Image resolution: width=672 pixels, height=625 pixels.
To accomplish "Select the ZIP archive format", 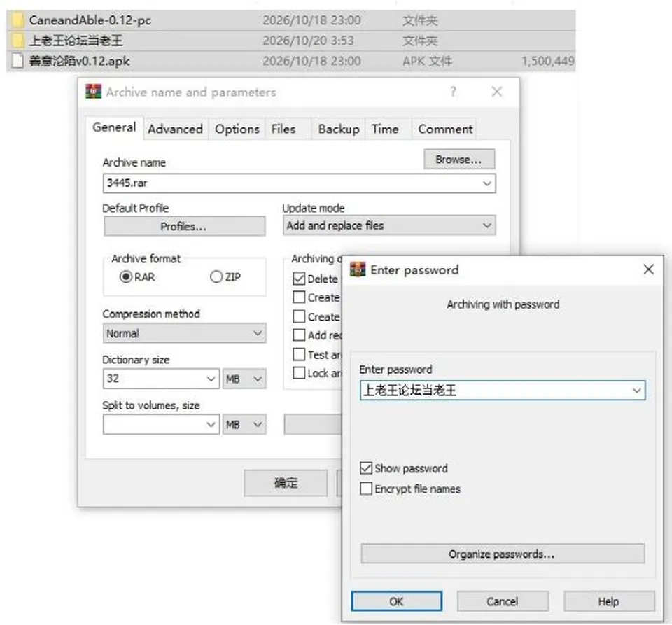I will tap(216, 276).
